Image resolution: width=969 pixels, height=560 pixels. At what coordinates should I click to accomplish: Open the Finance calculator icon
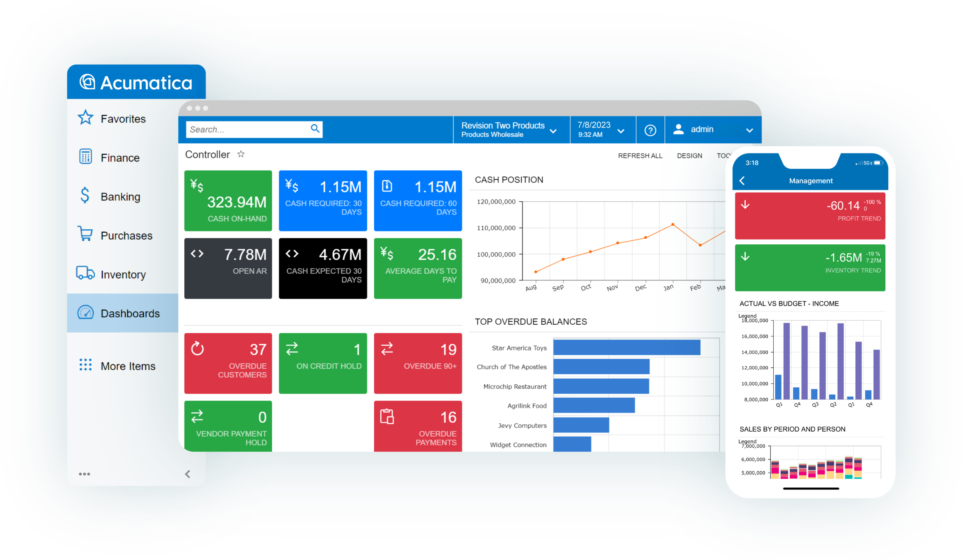tap(86, 156)
